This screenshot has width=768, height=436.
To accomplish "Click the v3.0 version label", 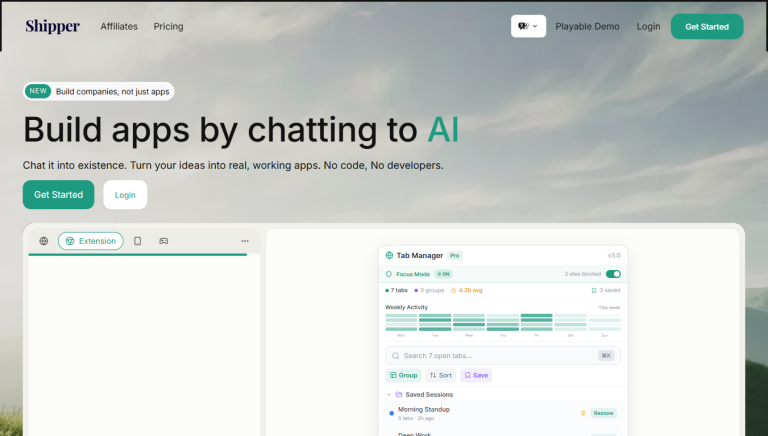I will pyautogui.click(x=614, y=255).
